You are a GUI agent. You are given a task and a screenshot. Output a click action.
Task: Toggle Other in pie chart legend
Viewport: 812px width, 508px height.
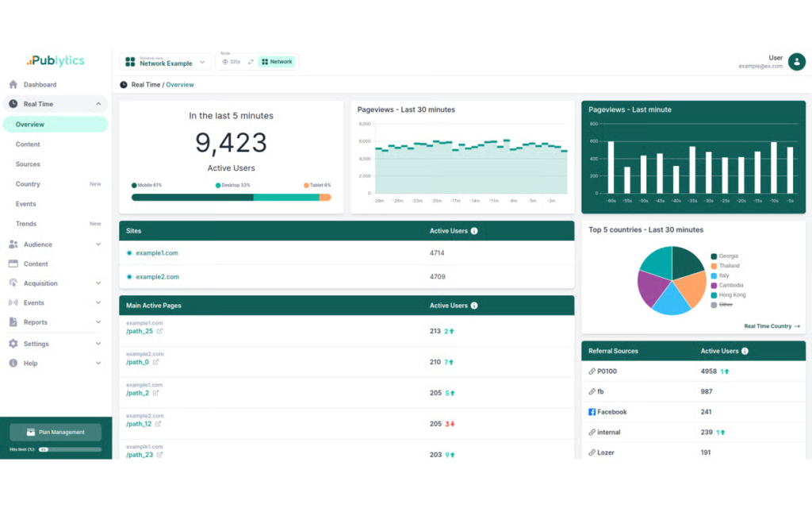coord(722,305)
